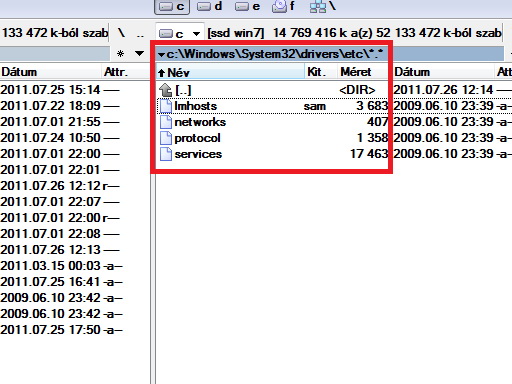Select the services file icon
512x384 pixels.
[166, 154]
